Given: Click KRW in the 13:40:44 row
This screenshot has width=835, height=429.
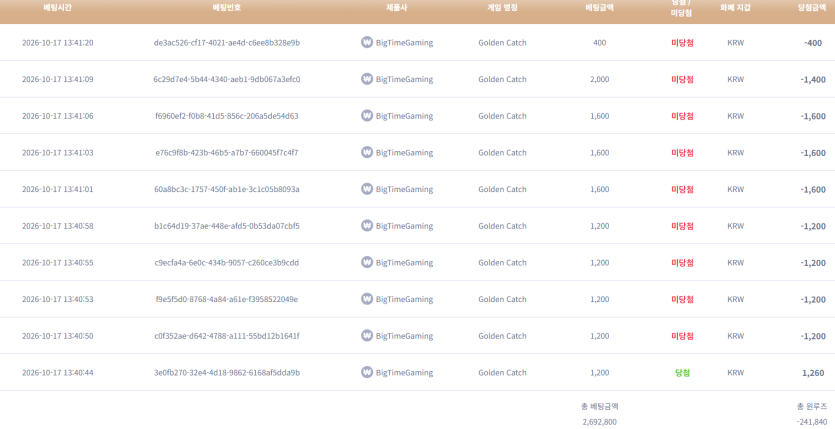Looking at the screenshot, I should pyautogui.click(x=735, y=373).
